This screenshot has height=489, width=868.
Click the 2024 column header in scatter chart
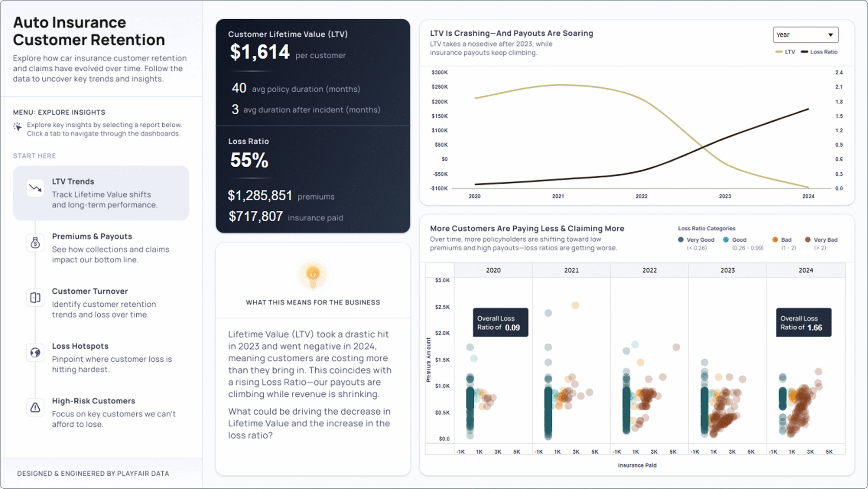806,270
